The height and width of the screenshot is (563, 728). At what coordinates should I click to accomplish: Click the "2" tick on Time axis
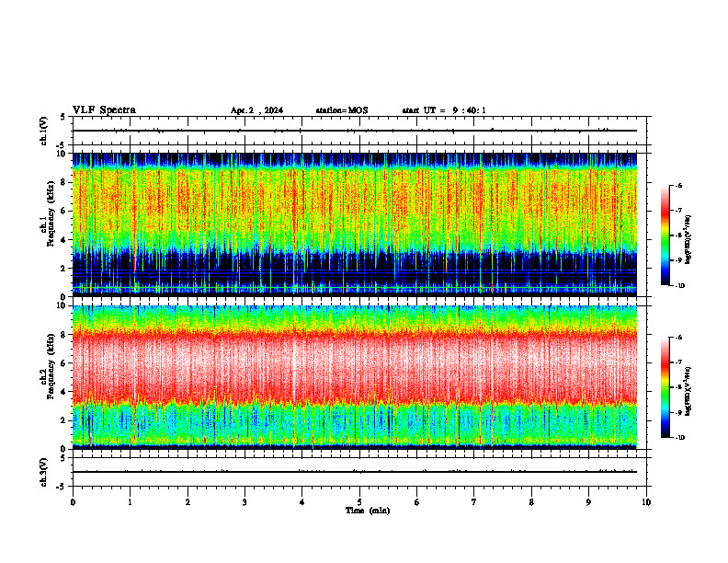pyautogui.click(x=188, y=502)
